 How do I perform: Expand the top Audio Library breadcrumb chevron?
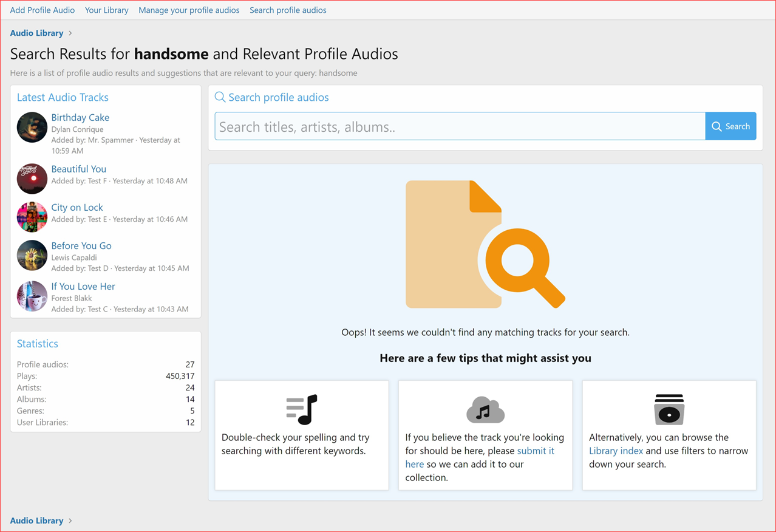pos(71,33)
